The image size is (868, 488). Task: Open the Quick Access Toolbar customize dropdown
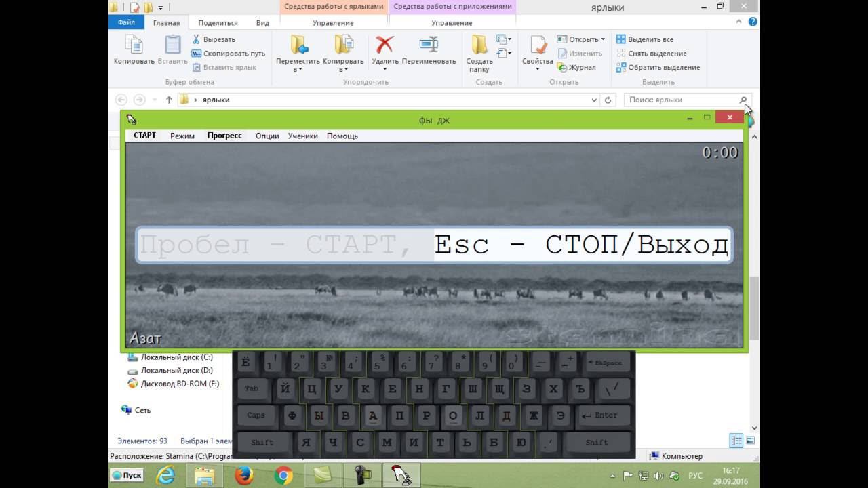click(x=161, y=8)
